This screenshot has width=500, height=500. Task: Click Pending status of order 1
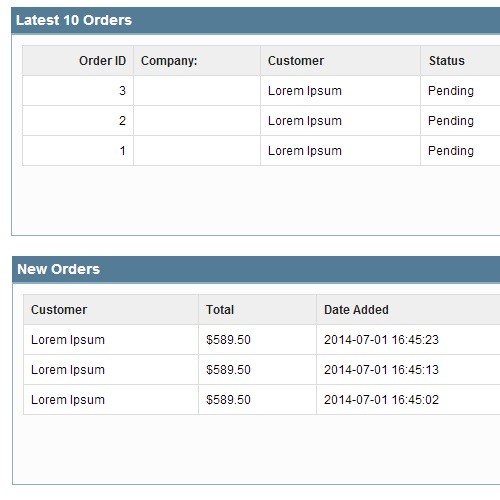(451, 151)
